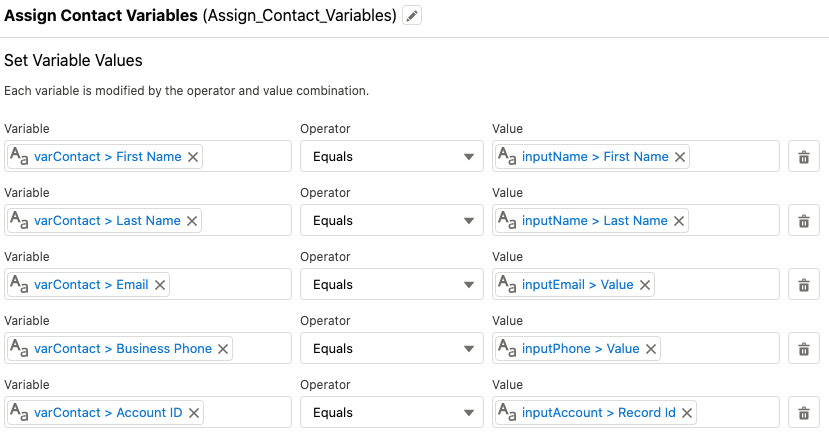Image resolution: width=829 pixels, height=436 pixels.
Task: Click the pencil icon to edit the assignment name
Action: 412,15
